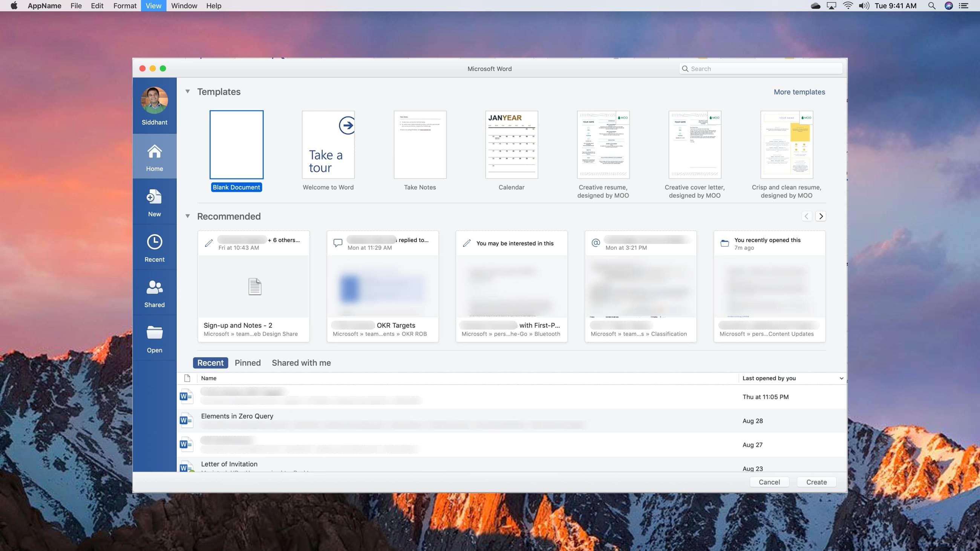The width and height of the screenshot is (980, 551).
Task: Open the Take a tour template
Action: tap(328, 145)
